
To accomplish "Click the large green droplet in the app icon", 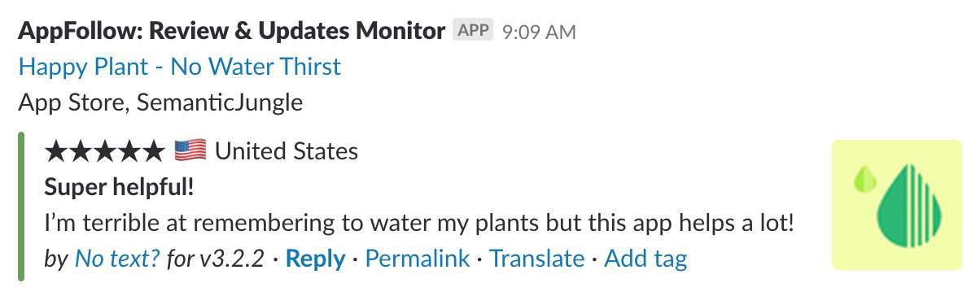I will point(910,207).
